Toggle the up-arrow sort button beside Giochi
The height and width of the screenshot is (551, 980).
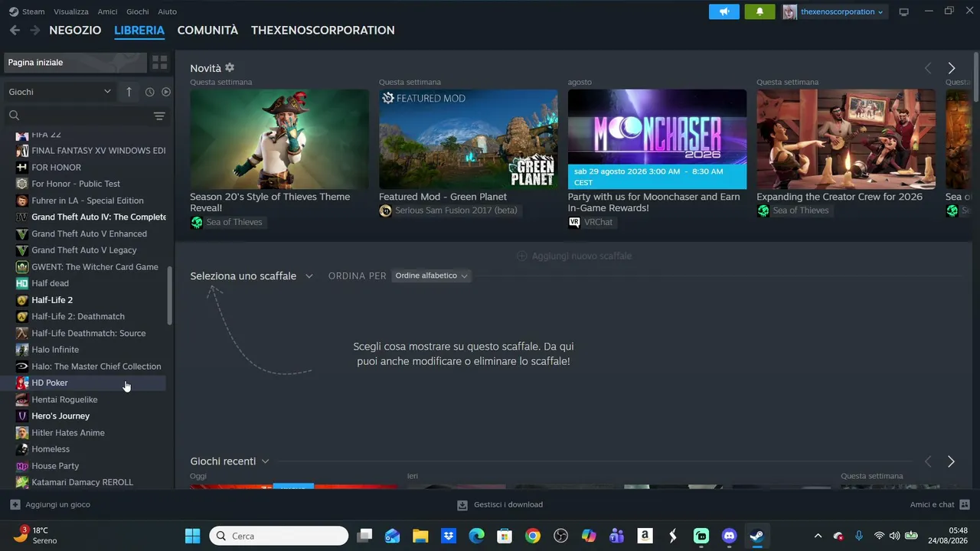129,92
